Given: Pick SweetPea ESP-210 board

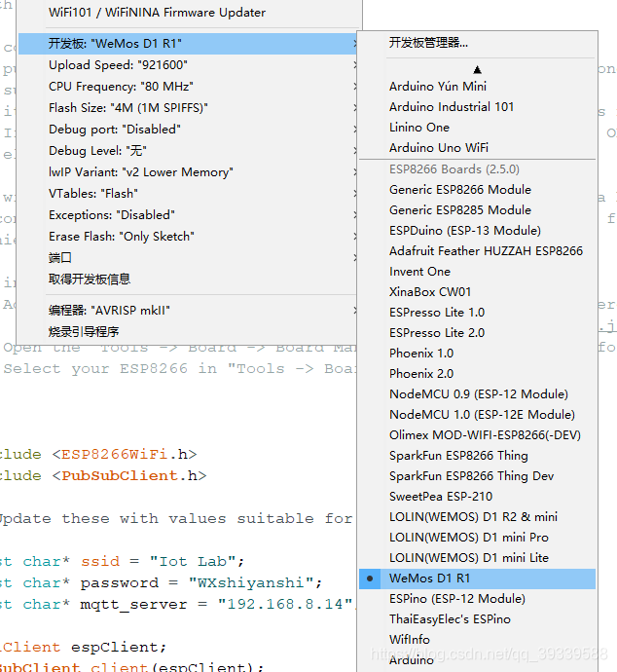Looking at the screenshot, I should 477,497.
